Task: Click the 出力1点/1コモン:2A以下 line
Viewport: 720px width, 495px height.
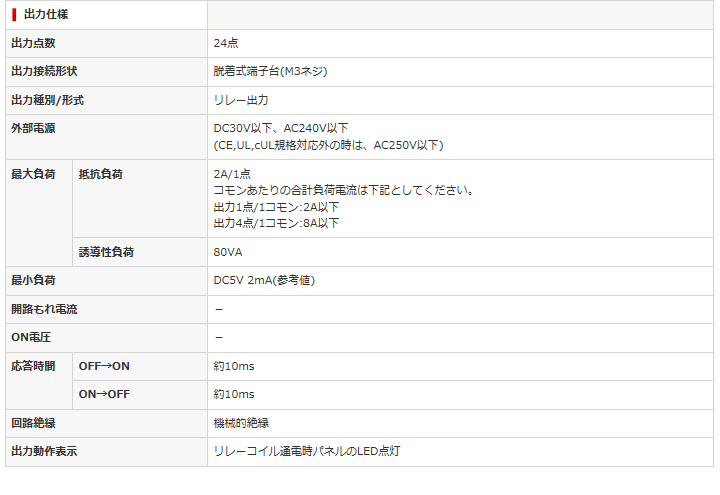Action: point(276,207)
